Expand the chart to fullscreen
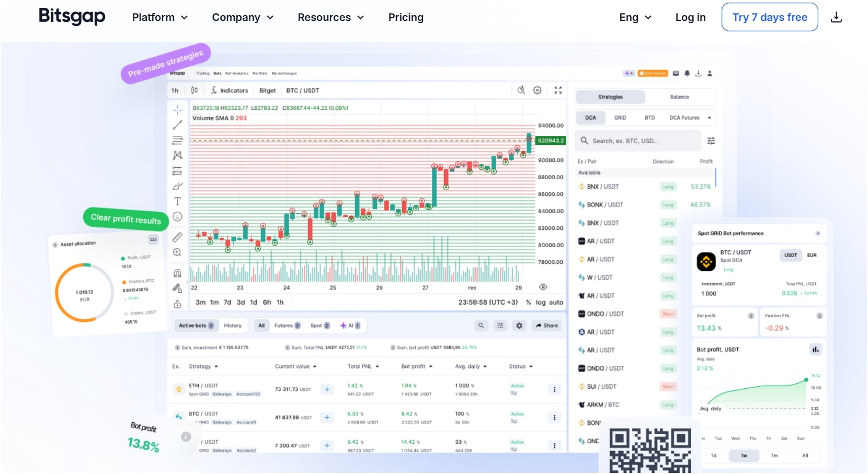Image resolution: width=868 pixels, height=474 pixels. point(558,90)
